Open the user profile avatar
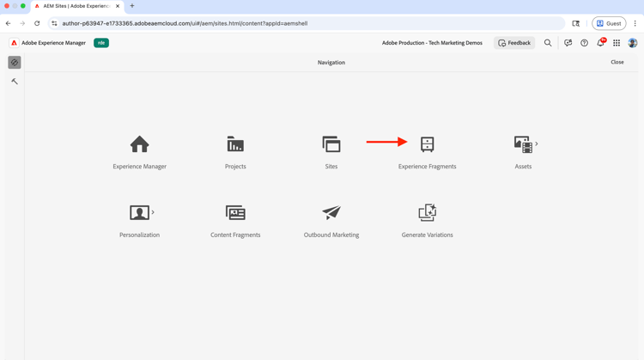This screenshot has width=644, height=360. point(633,43)
